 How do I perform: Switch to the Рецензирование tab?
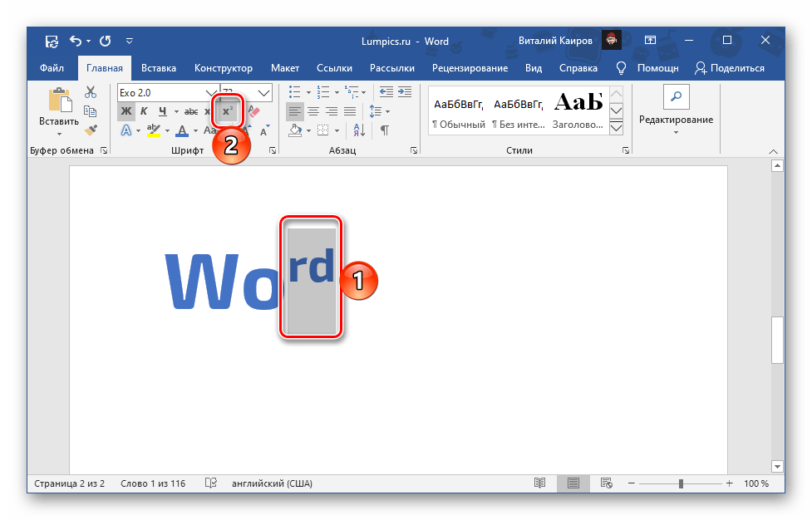[470, 68]
